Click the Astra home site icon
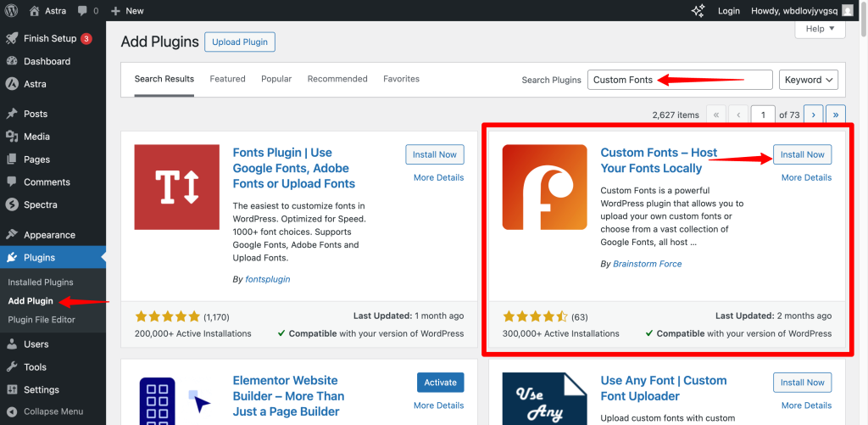 [x=35, y=11]
